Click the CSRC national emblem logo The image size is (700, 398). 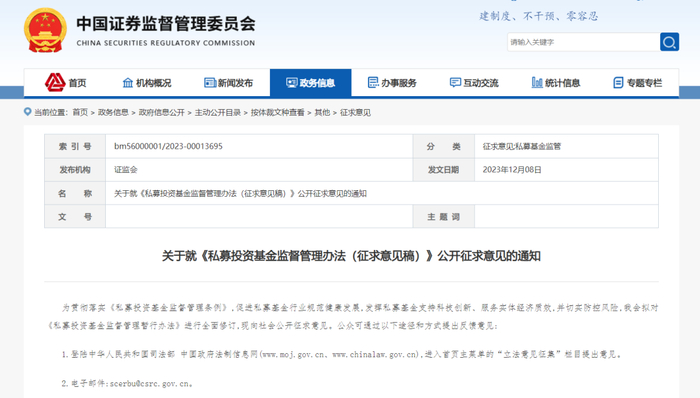coord(45,30)
